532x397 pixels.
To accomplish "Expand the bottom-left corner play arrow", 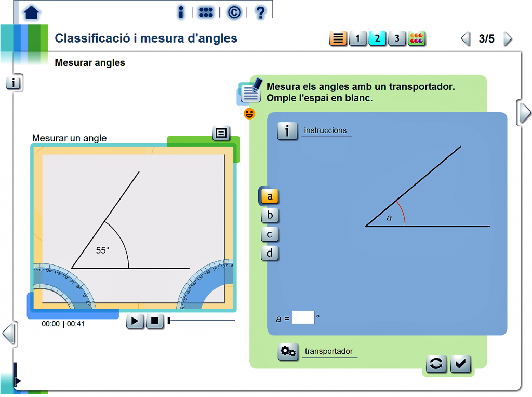I will 18,381.
